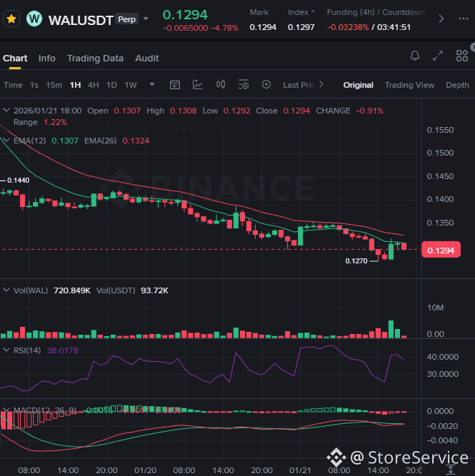Click the CHANGE -0.91% value
475x476 pixels.
point(369,111)
